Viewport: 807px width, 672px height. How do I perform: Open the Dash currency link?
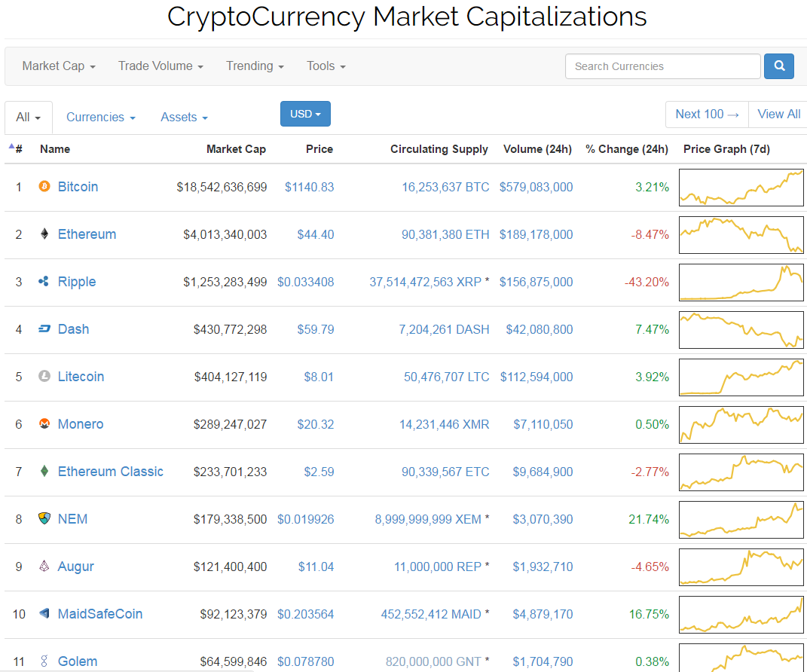tap(73, 329)
